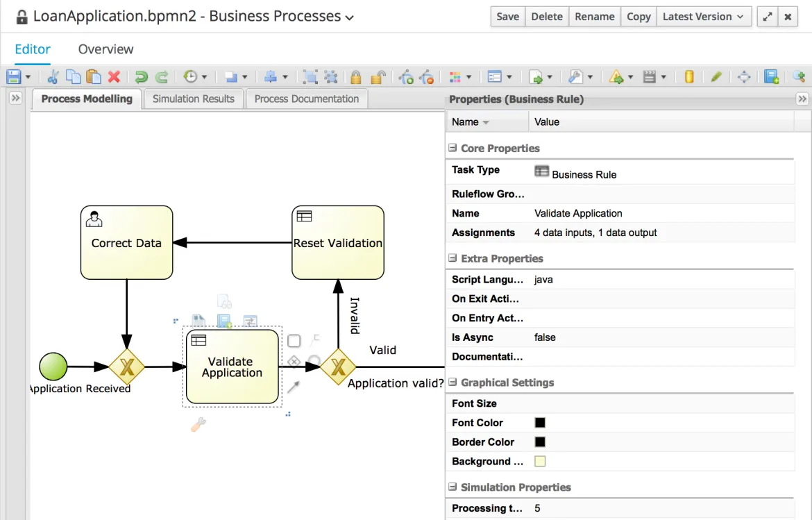Open local history via the clock icon
Viewport: 812px width, 520px height.
click(190, 76)
